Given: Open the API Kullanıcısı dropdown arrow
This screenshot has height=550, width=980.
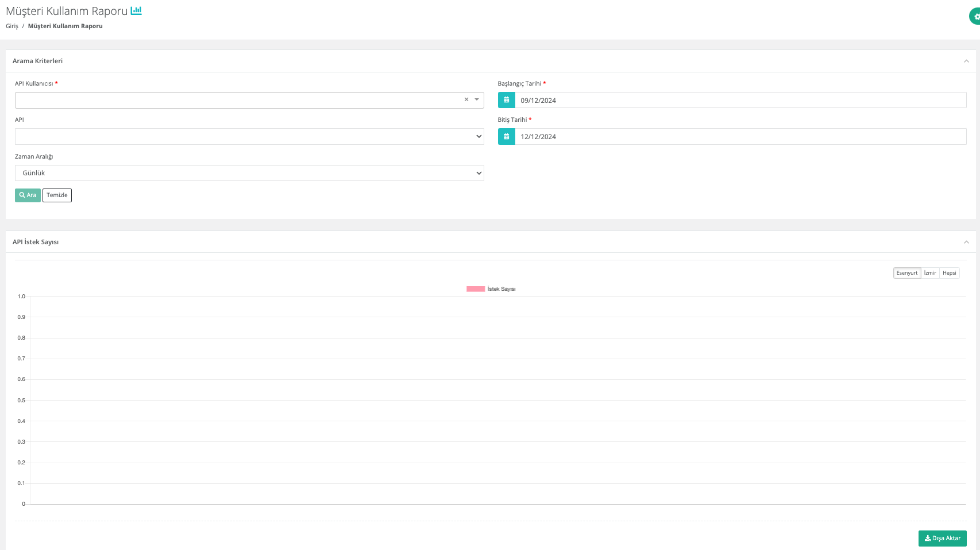Looking at the screenshot, I should tap(477, 99).
